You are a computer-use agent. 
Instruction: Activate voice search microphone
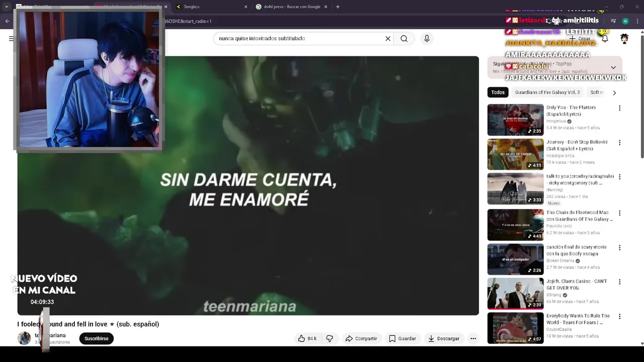pyautogui.click(x=427, y=39)
